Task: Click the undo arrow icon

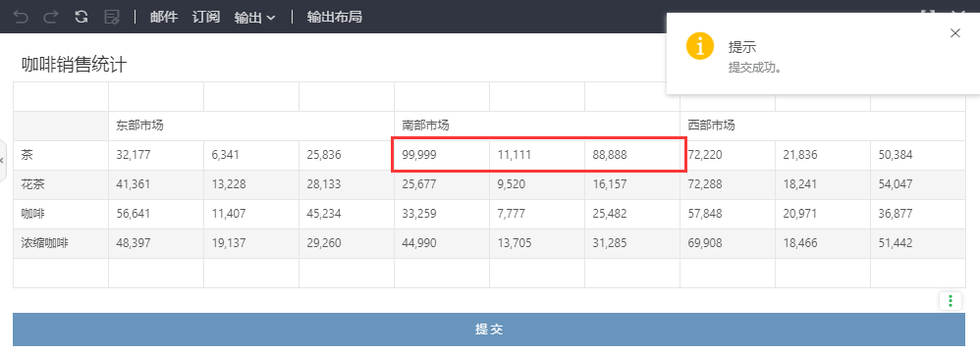Action: (x=22, y=17)
